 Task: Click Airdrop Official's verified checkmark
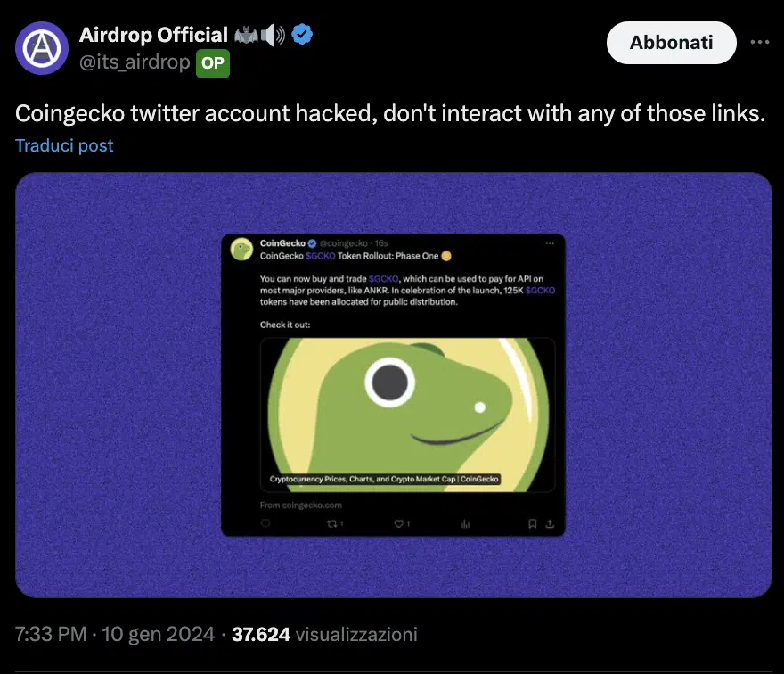301,34
